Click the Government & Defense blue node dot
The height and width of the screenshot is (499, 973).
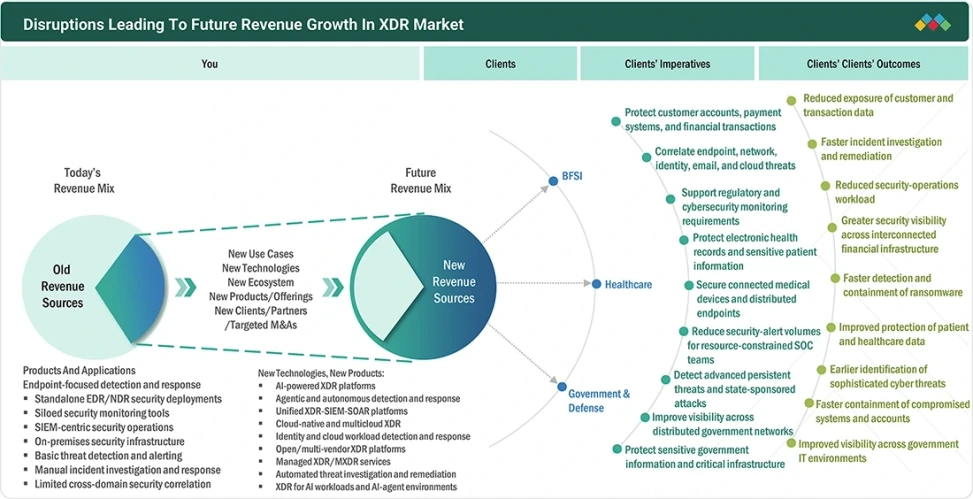click(x=562, y=387)
